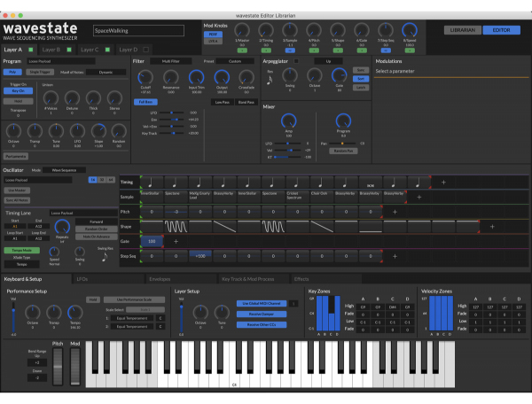The height and width of the screenshot is (404, 532).
Task: Click the Random Order button
Action: click(x=97, y=229)
